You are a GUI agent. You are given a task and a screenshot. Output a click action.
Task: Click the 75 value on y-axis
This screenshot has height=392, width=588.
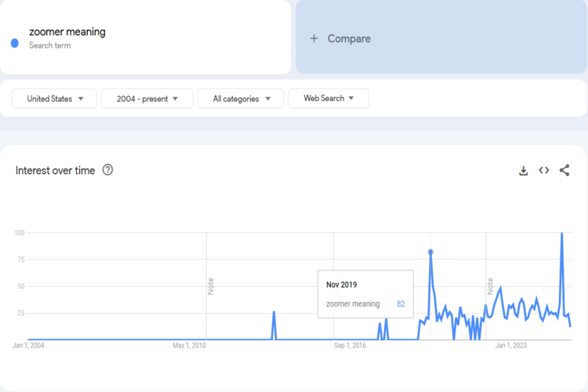pos(21,260)
